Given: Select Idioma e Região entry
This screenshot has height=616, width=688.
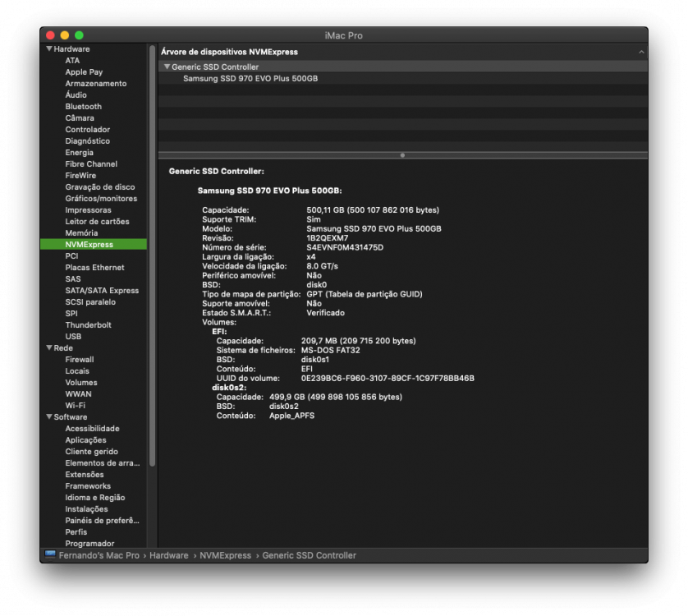Looking at the screenshot, I should 94,498.
